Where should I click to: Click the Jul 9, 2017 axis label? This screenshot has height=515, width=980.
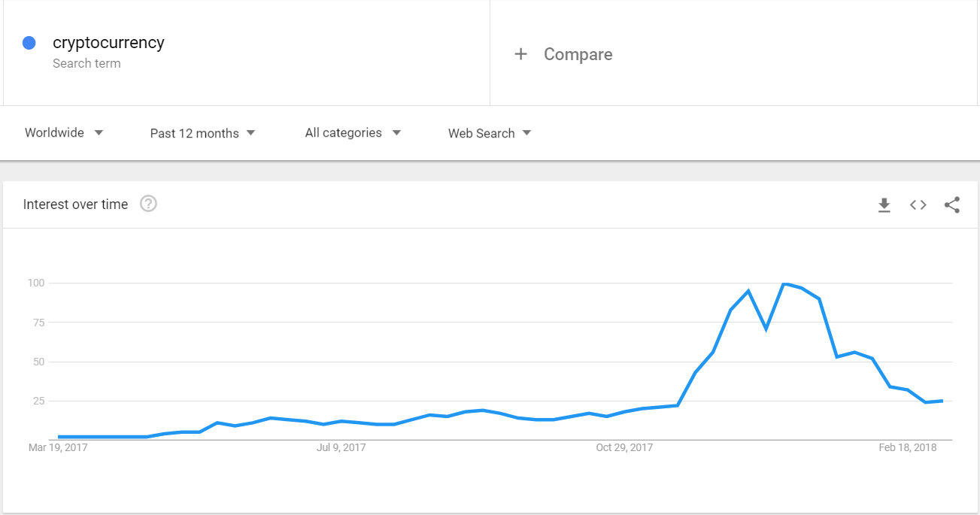tap(341, 447)
